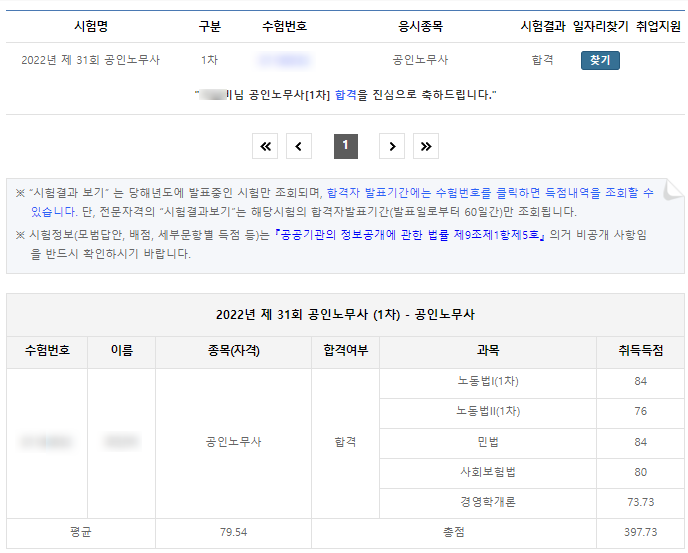Click the 공인노무사 cell in score table
This screenshot has width=688, height=553.
pyautogui.click(x=233, y=442)
